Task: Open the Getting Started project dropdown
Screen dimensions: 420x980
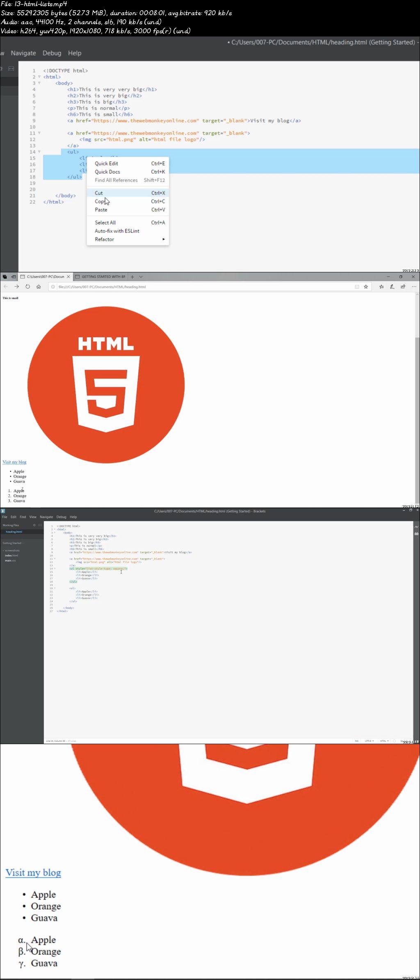Action: point(13,543)
